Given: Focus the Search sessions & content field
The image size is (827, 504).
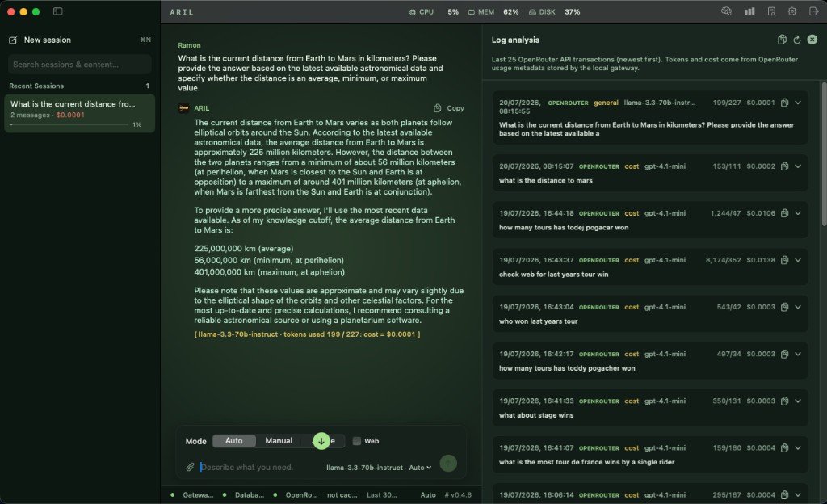Looking at the screenshot, I should (80, 65).
